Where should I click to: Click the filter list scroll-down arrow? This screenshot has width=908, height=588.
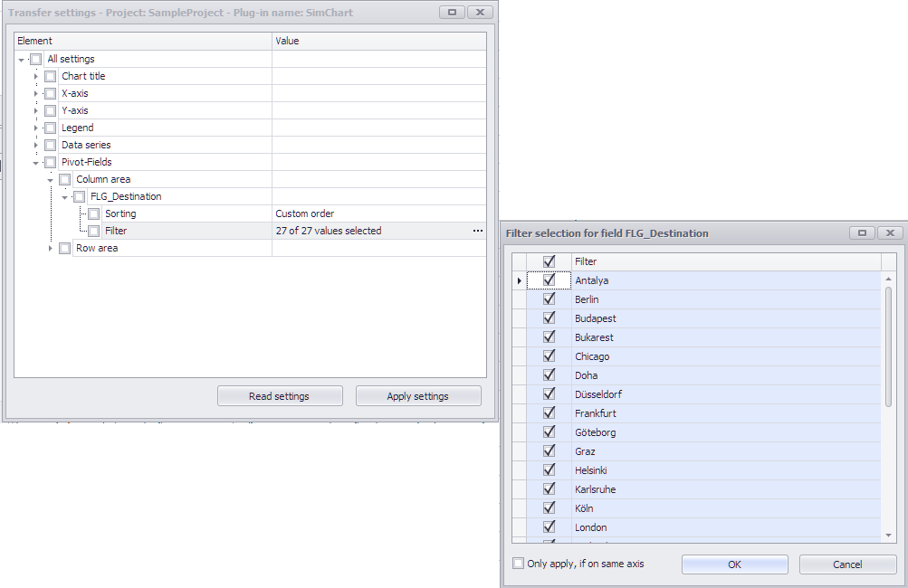click(x=888, y=536)
